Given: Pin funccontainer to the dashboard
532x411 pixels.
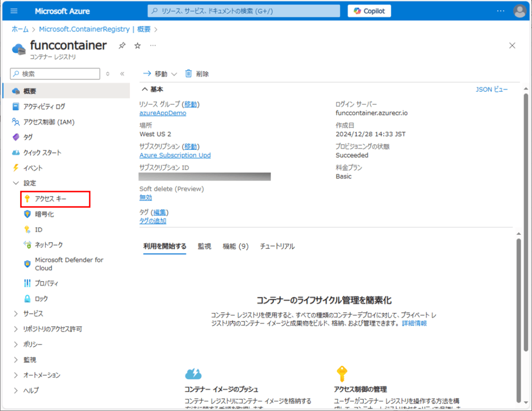Looking at the screenshot, I should tap(122, 45).
